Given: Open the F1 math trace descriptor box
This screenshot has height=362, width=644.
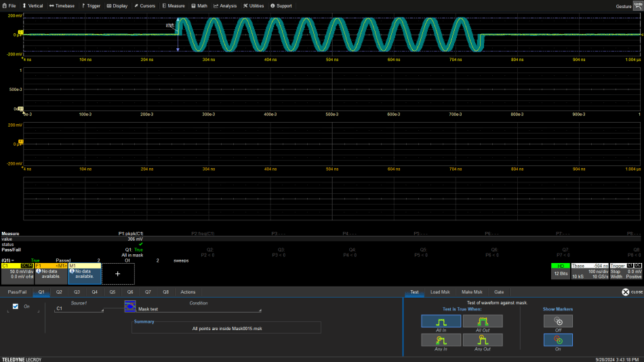Looking at the screenshot, I should coord(51,274).
